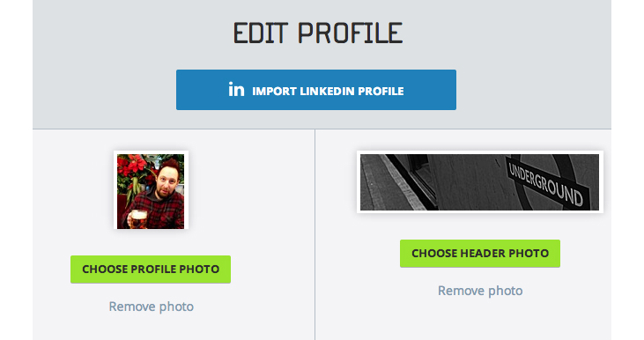Click the Edit Profile heading

pyautogui.click(x=318, y=33)
